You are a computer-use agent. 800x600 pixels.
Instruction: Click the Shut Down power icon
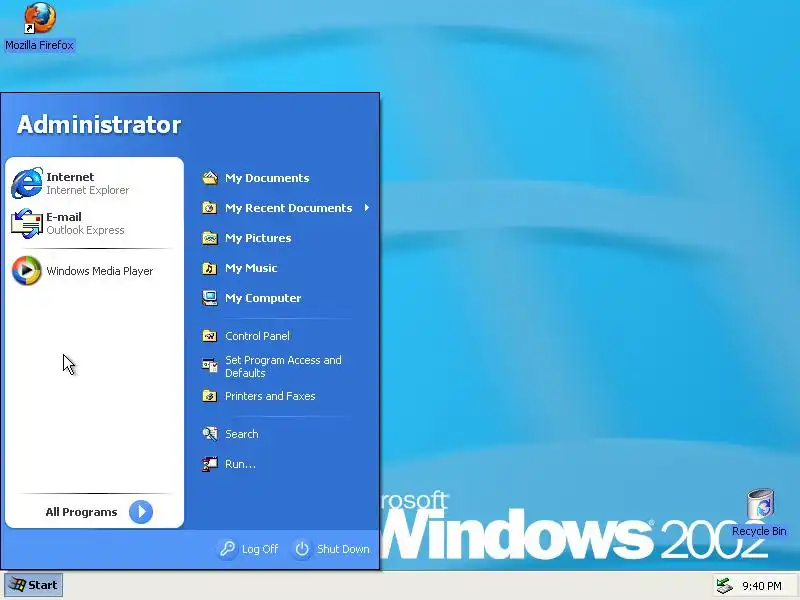[302, 549]
